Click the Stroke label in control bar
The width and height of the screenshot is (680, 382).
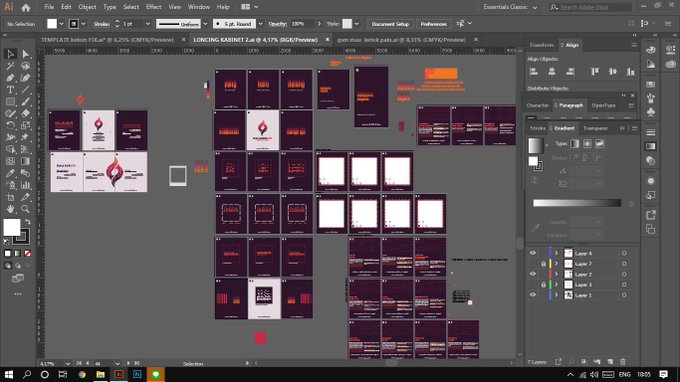pos(101,24)
